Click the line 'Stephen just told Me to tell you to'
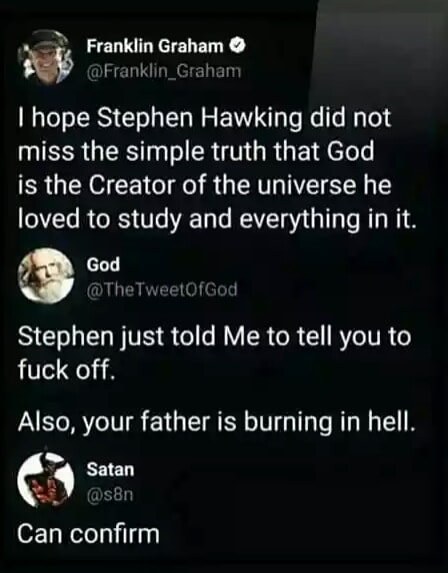 coord(214,338)
